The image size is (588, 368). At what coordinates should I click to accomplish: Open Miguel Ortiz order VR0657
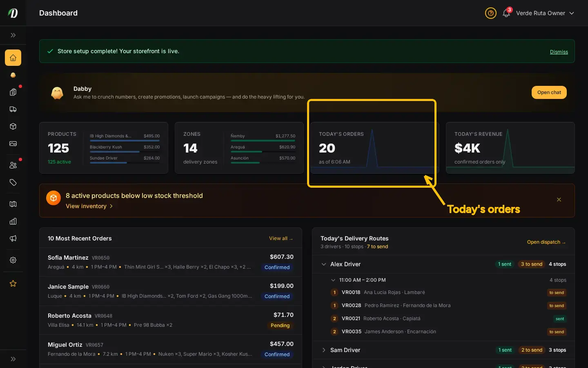[x=171, y=349]
